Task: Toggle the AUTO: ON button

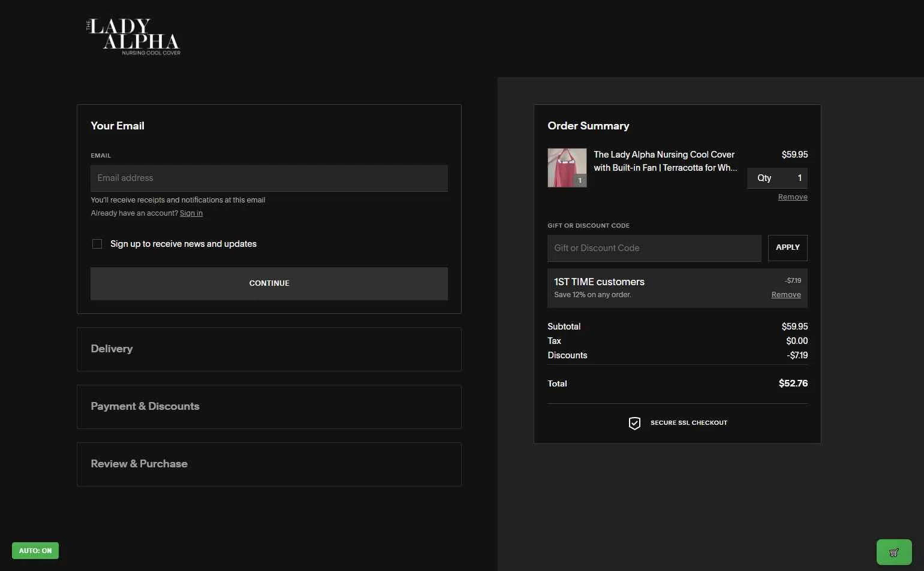Action: pyautogui.click(x=35, y=551)
